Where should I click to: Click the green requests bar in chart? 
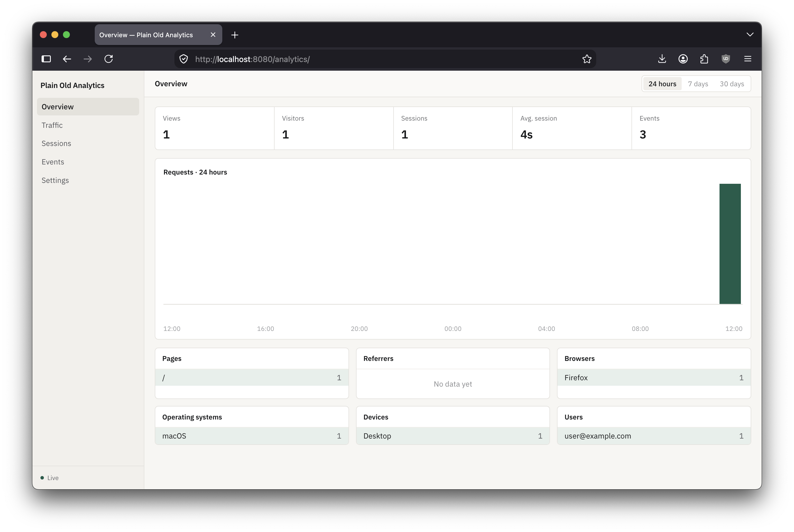pyautogui.click(x=730, y=244)
